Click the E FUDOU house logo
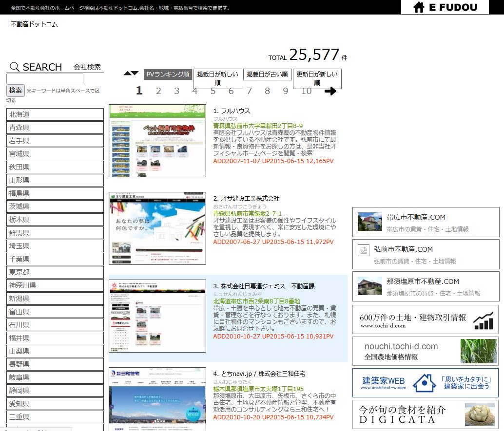This screenshot has height=431, width=504. point(445,7)
